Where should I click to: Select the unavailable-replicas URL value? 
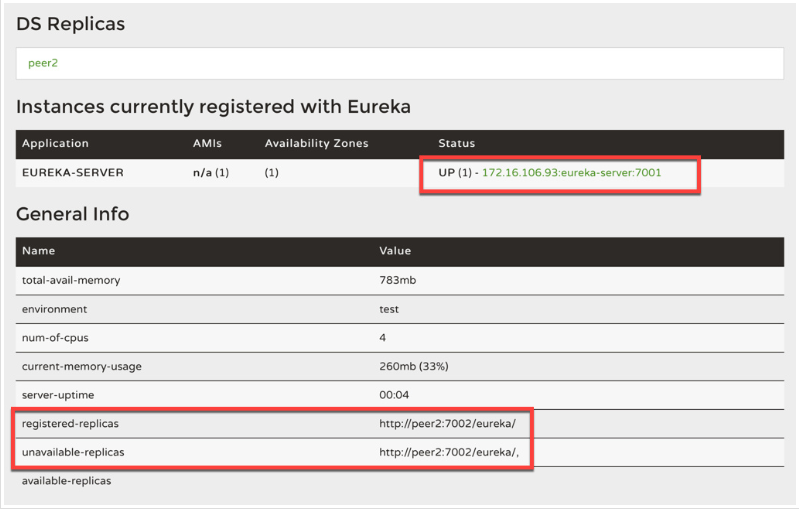pyautogui.click(x=449, y=452)
